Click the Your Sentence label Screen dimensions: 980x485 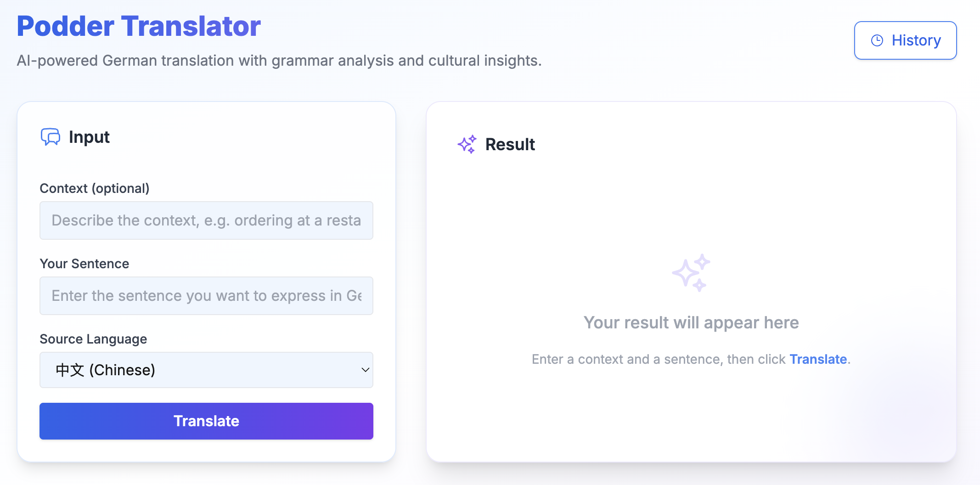coord(84,264)
